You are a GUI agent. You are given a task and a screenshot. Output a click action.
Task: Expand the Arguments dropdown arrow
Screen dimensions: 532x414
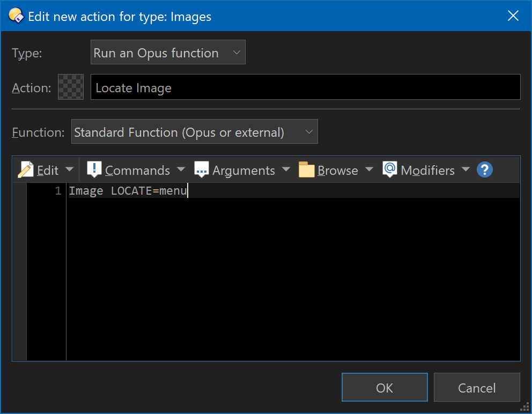click(x=286, y=169)
